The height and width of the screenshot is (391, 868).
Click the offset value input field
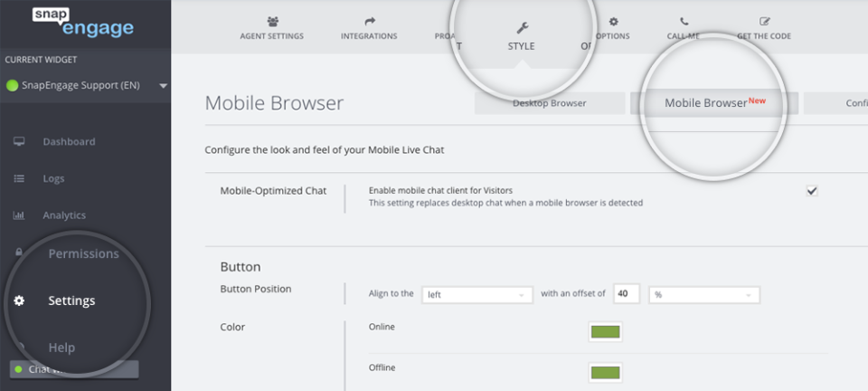pyautogui.click(x=627, y=294)
